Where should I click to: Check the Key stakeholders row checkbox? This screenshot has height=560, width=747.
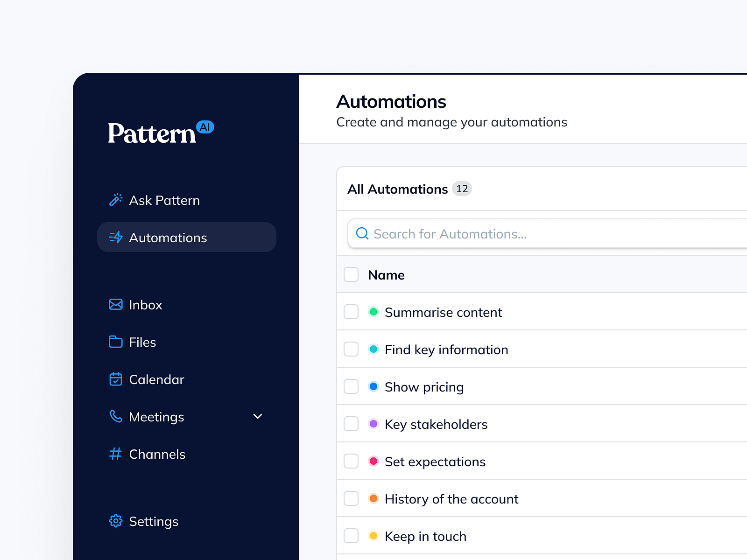coord(351,424)
